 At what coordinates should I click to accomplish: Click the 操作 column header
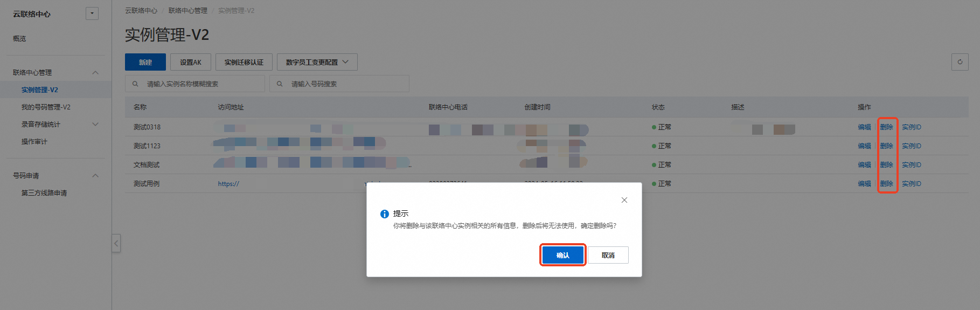pos(864,107)
